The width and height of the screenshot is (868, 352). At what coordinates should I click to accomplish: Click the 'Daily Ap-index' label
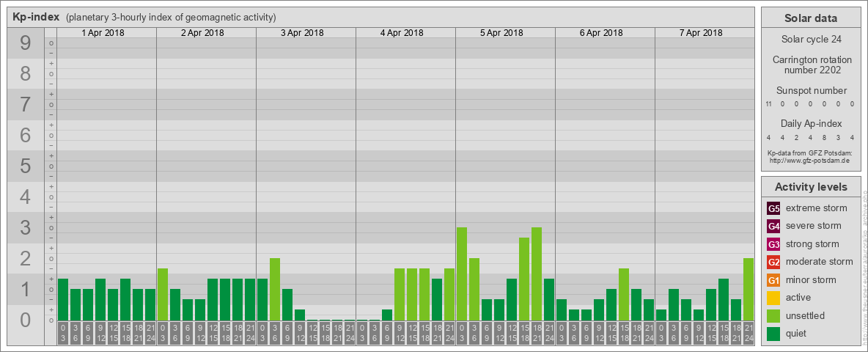pos(812,123)
